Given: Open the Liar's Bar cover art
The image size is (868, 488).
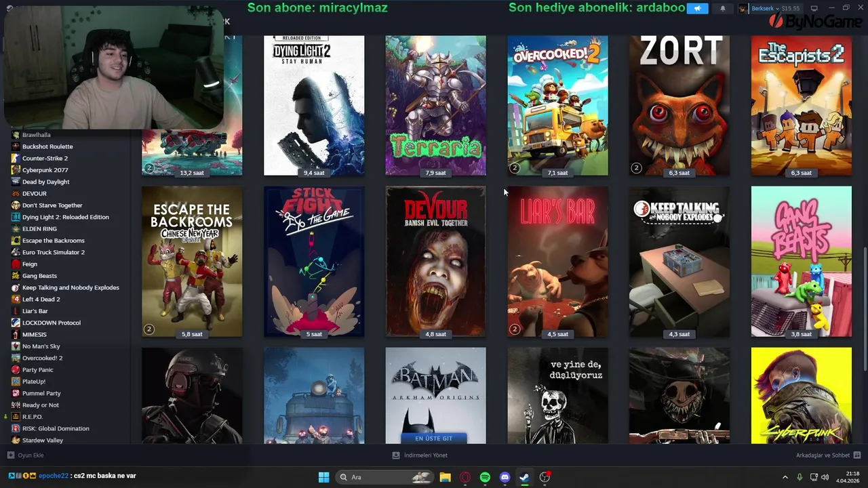Looking at the screenshot, I should 557,262.
